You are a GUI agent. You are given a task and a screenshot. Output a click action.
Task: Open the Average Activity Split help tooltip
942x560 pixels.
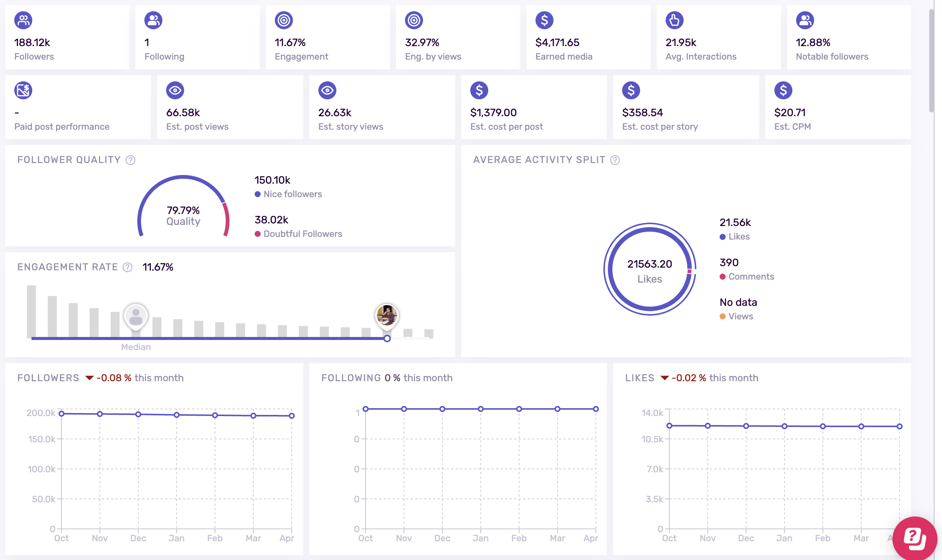coord(614,160)
